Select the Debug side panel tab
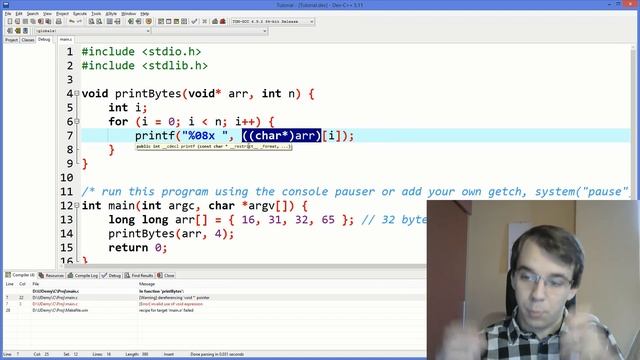 pyautogui.click(x=44, y=39)
